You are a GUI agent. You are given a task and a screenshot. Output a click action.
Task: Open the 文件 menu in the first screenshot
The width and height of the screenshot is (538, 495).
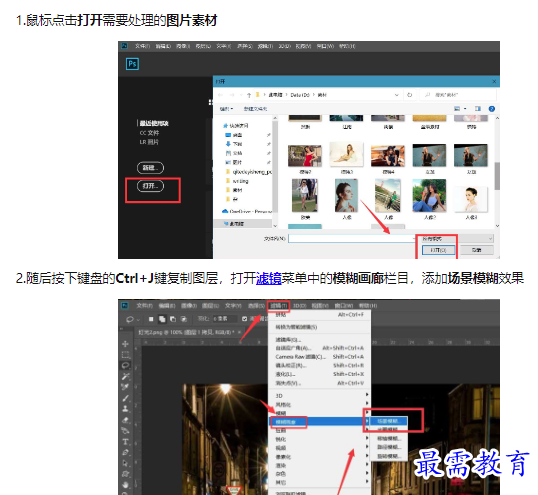pyautogui.click(x=142, y=46)
